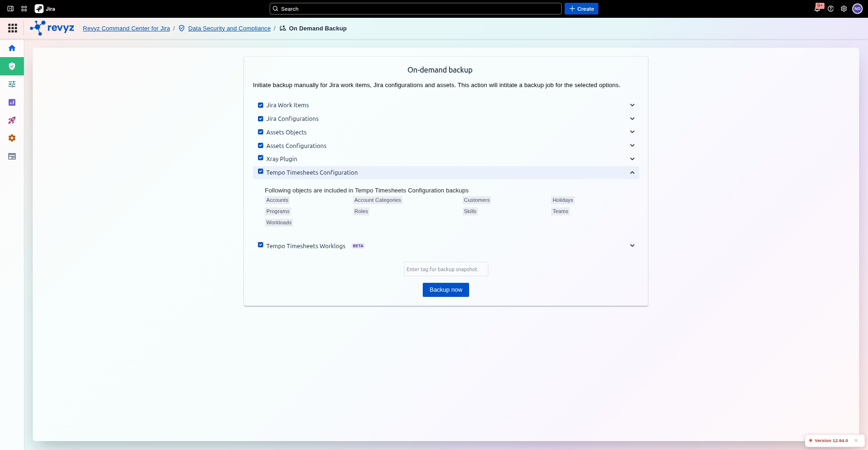Open the orange gear sidebar icon
This screenshot has height=450, width=868.
click(x=12, y=138)
